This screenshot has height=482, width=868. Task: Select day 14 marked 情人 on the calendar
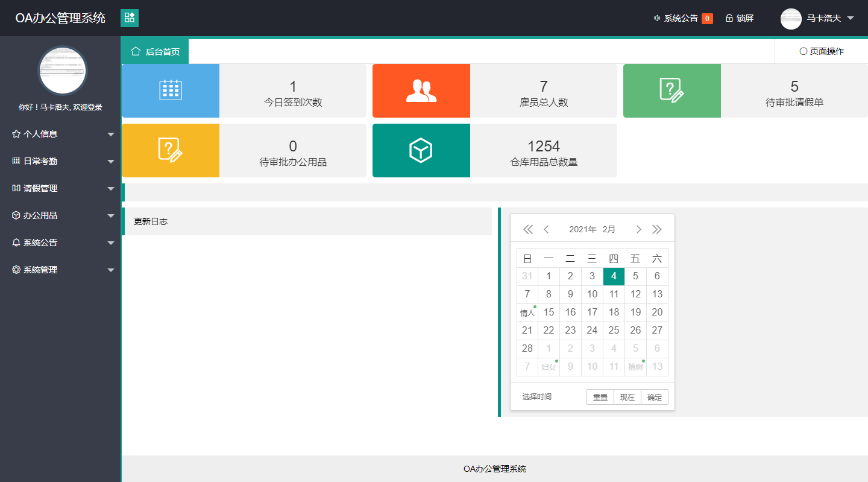pos(527,312)
